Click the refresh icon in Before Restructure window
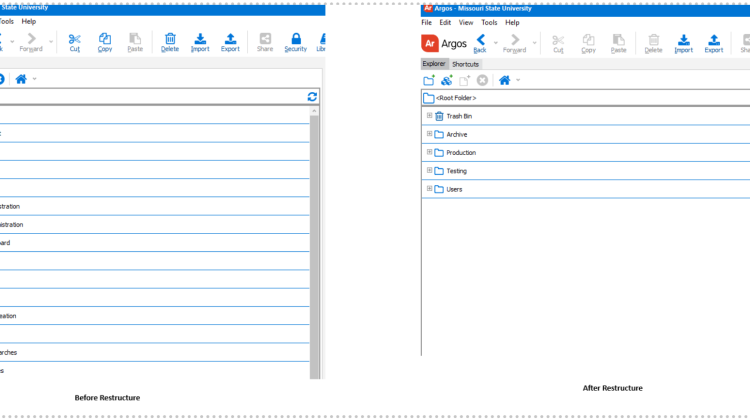The image size is (750, 420). click(x=312, y=97)
